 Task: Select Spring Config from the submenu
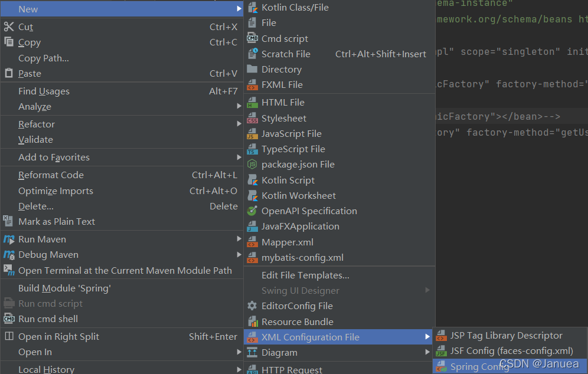[479, 367]
